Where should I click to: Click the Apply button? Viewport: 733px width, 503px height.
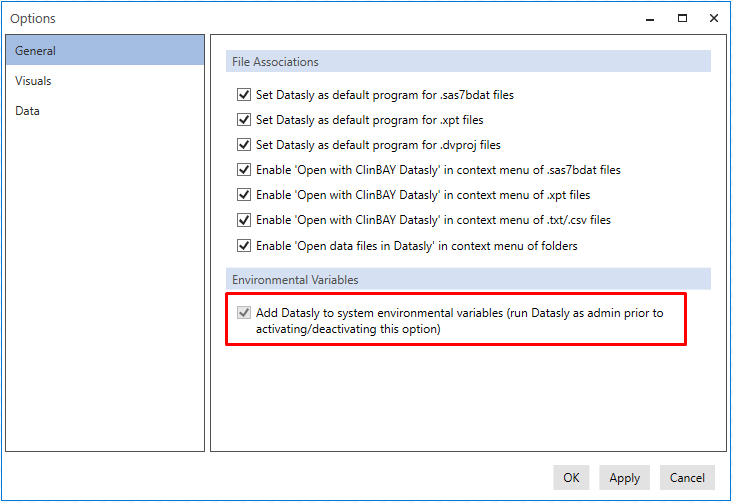tap(624, 477)
